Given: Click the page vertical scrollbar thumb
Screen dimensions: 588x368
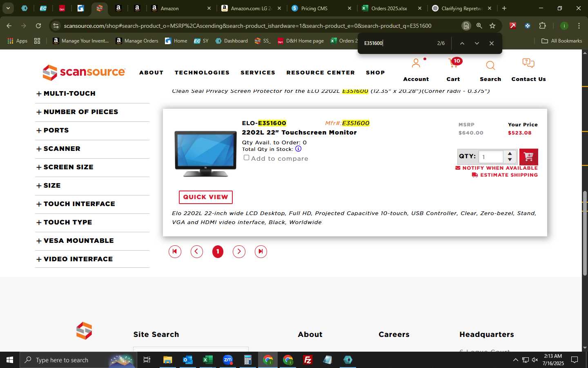Looking at the screenshot, I should [585, 233].
